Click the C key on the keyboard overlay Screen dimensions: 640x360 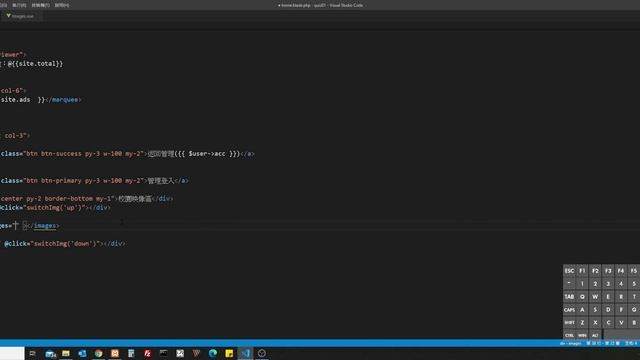[608, 322]
